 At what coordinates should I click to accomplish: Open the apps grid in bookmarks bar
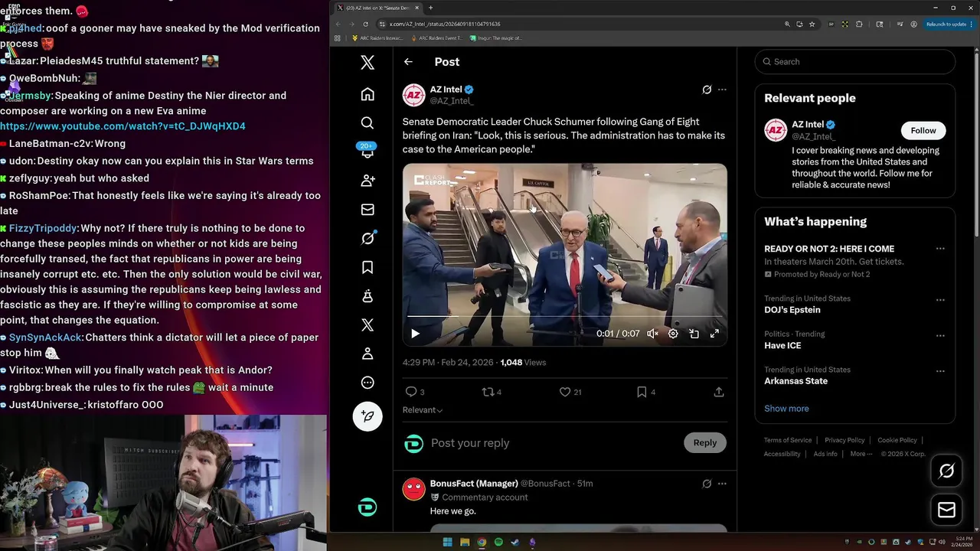pos(337,37)
